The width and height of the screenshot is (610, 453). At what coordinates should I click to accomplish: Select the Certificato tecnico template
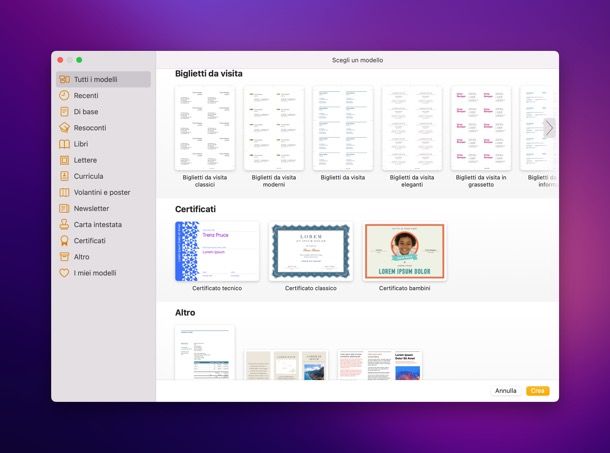click(217, 251)
